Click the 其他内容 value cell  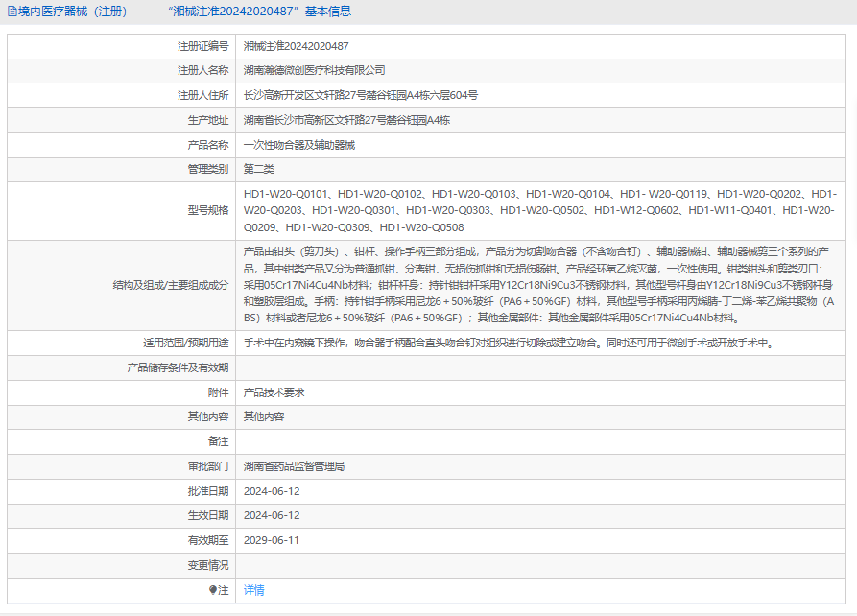[264, 416]
